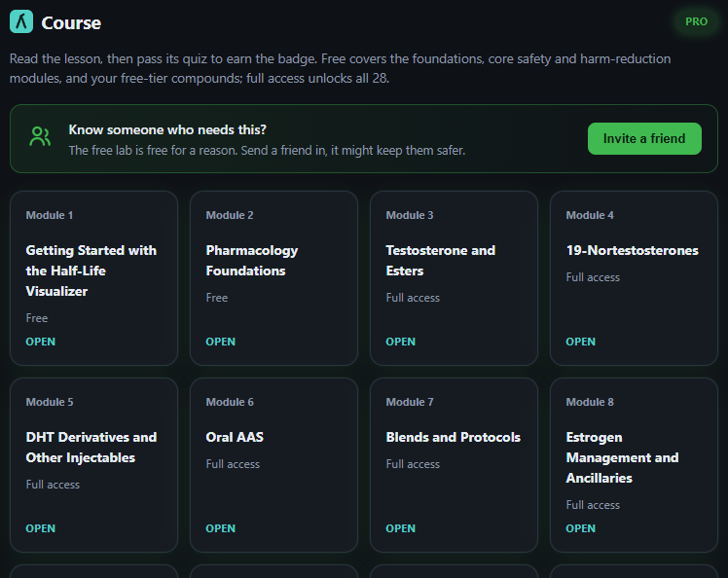728x578 pixels.
Task: Click the Invite a friend button
Action: click(x=644, y=139)
